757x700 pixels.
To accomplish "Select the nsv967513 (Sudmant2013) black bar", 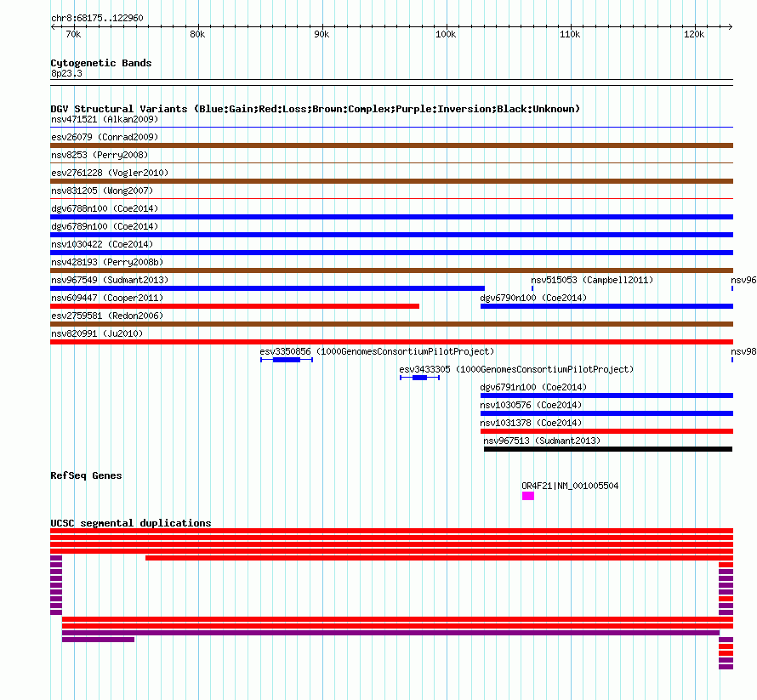I will [608, 449].
